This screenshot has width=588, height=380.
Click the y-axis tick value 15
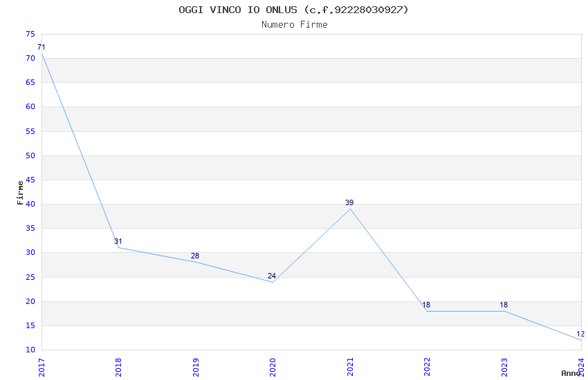point(30,325)
